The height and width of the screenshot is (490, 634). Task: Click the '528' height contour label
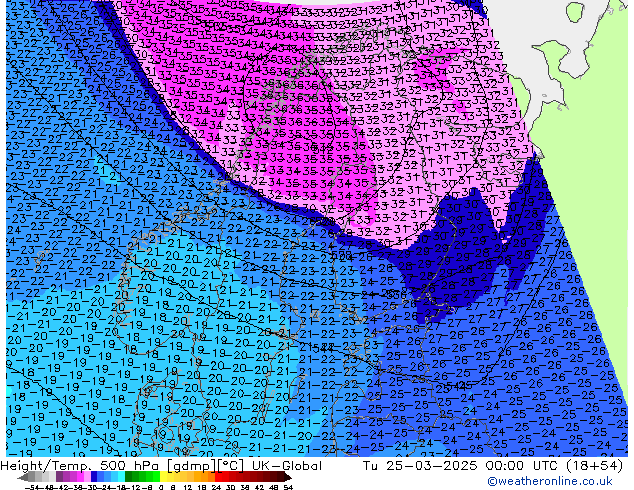click(342, 254)
